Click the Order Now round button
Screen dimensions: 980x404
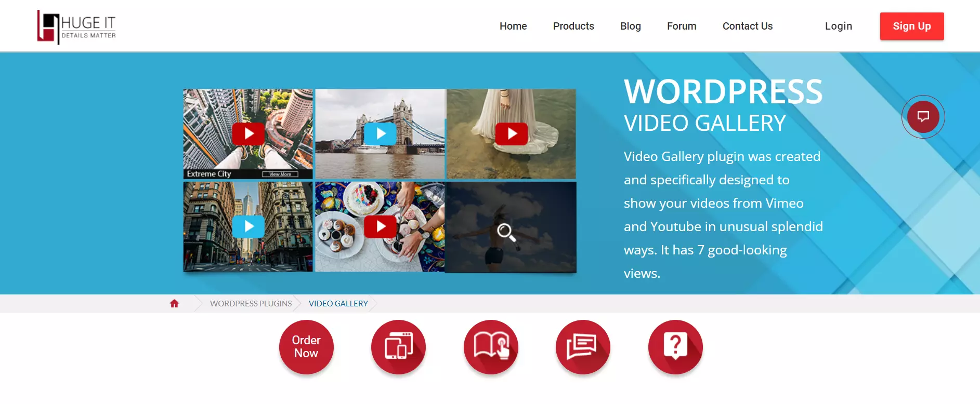[x=306, y=347]
